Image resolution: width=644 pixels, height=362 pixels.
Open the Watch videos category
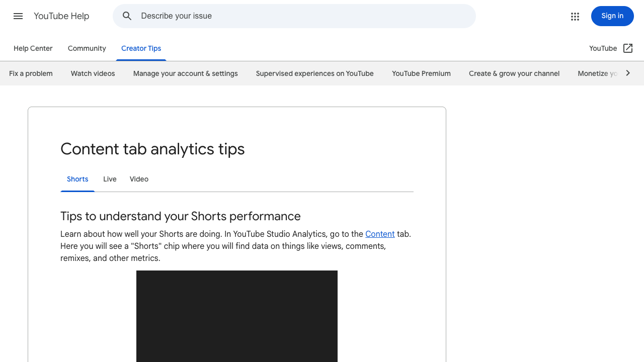tap(93, 73)
